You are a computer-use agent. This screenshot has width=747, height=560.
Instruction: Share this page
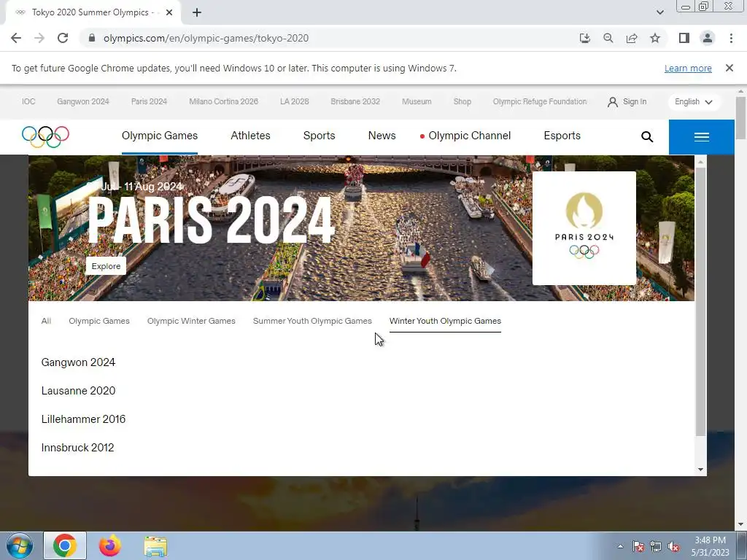pos(632,38)
